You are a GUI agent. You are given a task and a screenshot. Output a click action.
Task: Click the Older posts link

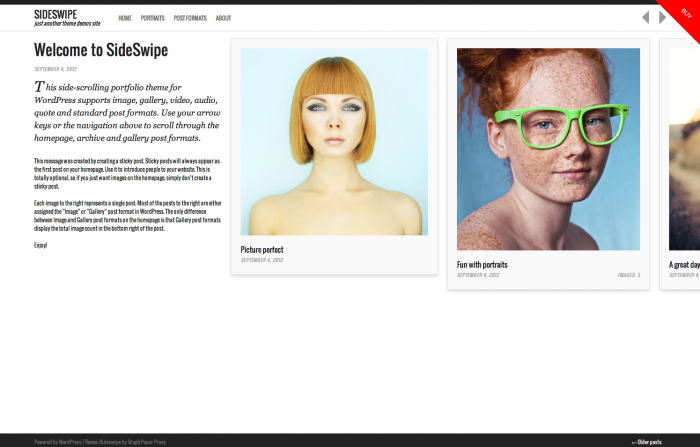pyautogui.click(x=646, y=442)
